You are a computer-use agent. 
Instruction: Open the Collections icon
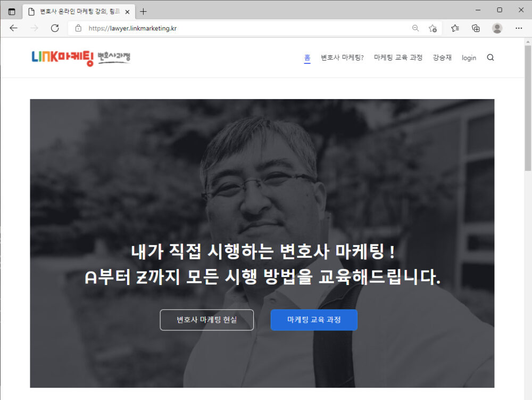[x=476, y=28]
